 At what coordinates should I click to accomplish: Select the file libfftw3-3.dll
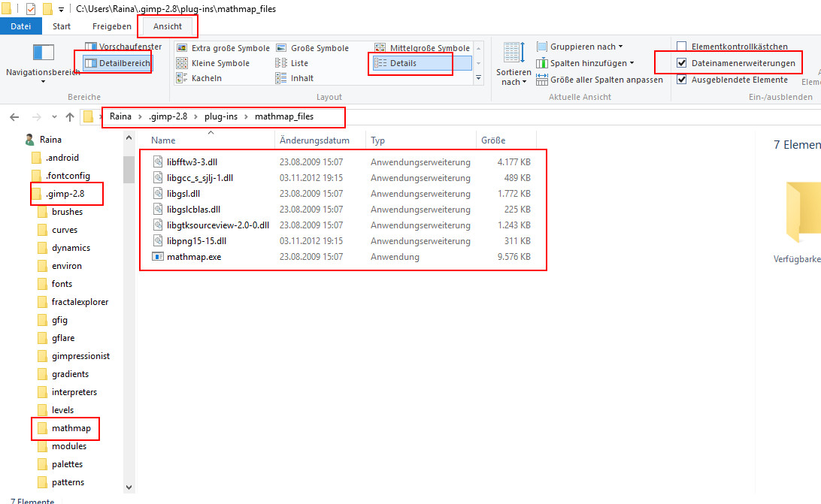[x=192, y=161]
